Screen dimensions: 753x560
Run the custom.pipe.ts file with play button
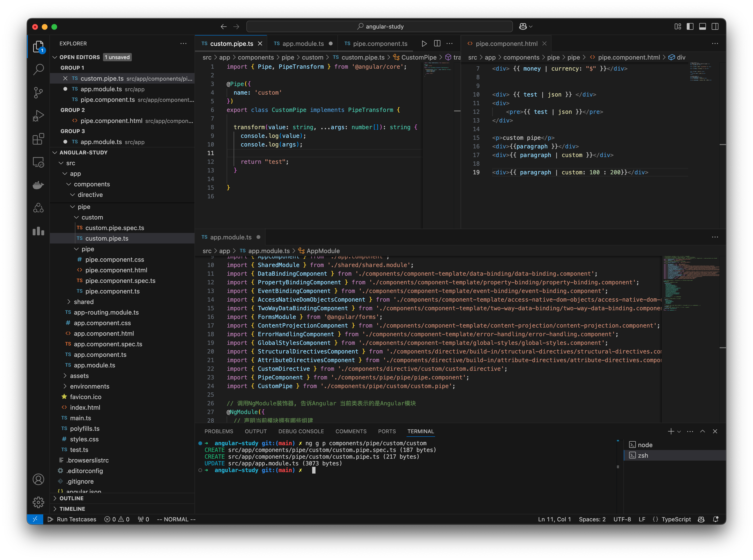(x=424, y=43)
